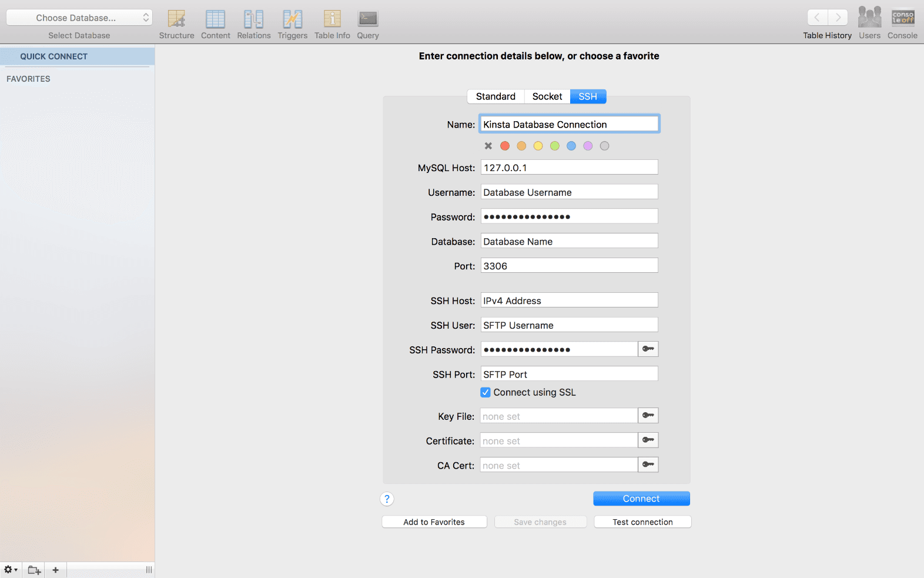Pick the red color label swatch

pyautogui.click(x=505, y=146)
